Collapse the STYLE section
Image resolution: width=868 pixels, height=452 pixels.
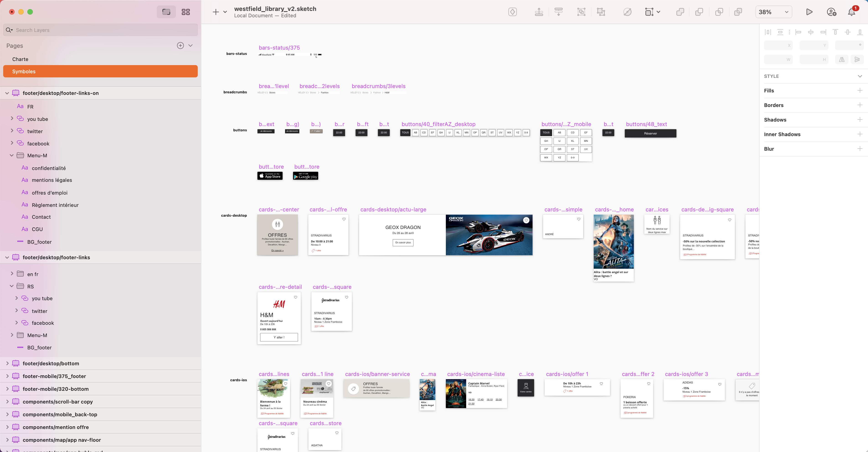pyautogui.click(x=860, y=76)
